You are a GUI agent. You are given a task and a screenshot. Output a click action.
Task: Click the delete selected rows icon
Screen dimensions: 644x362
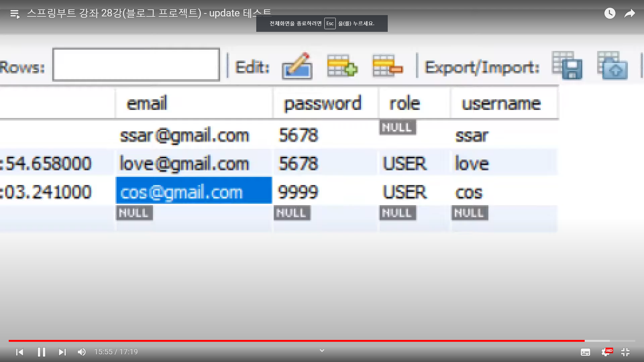click(387, 66)
